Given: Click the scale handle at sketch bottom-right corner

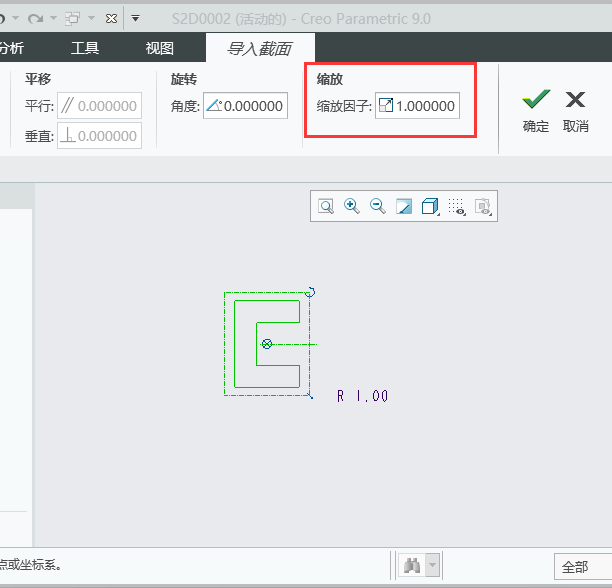Looking at the screenshot, I should tap(310, 396).
